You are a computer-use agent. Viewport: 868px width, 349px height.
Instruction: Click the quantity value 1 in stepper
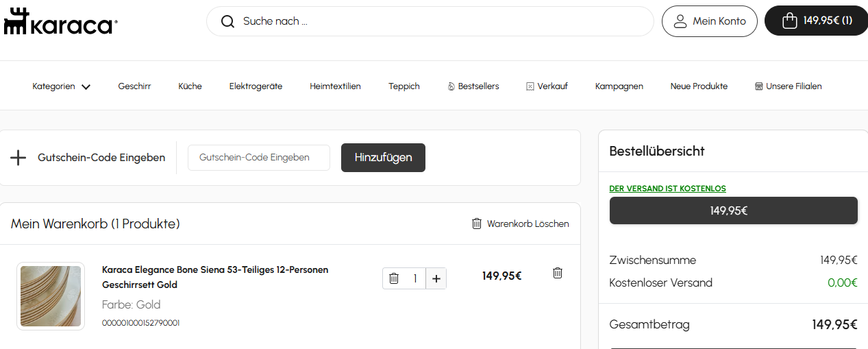(x=415, y=278)
